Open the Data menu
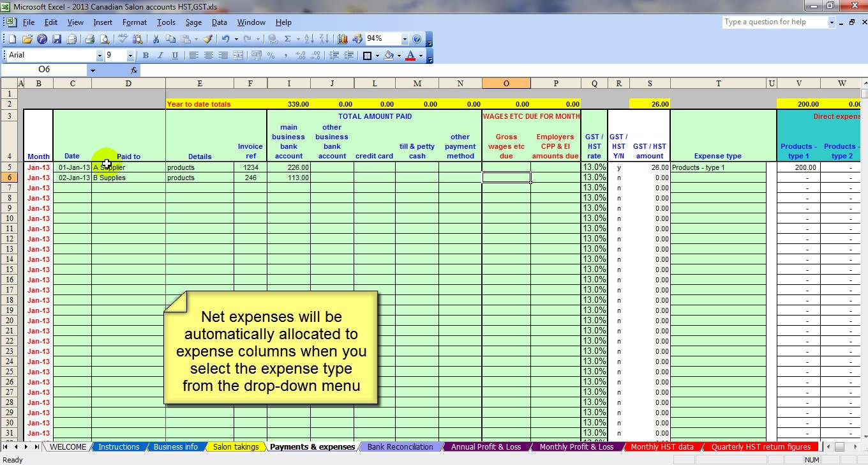The image size is (868, 465). click(219, 22)
